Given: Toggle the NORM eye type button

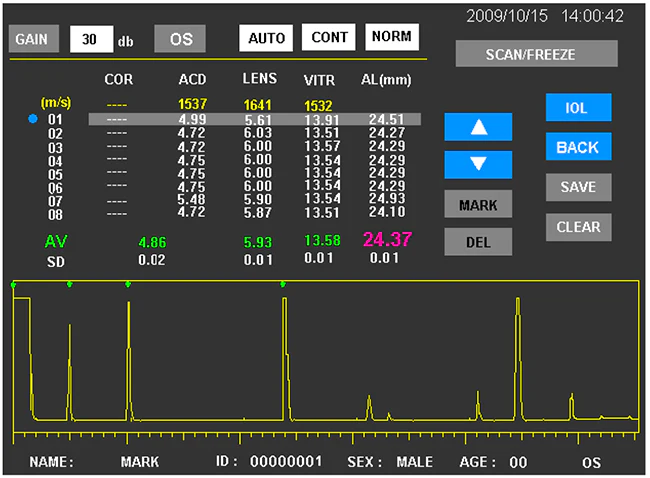Looking at the screenshot, I should (392, 36).
